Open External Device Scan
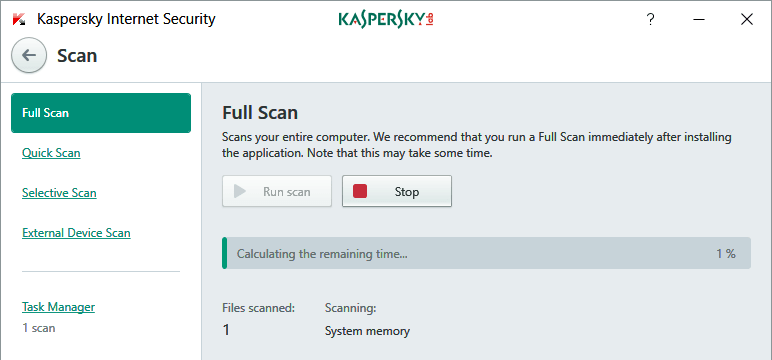Viewport: 772px width, 360px height. [x=76, y=232]
